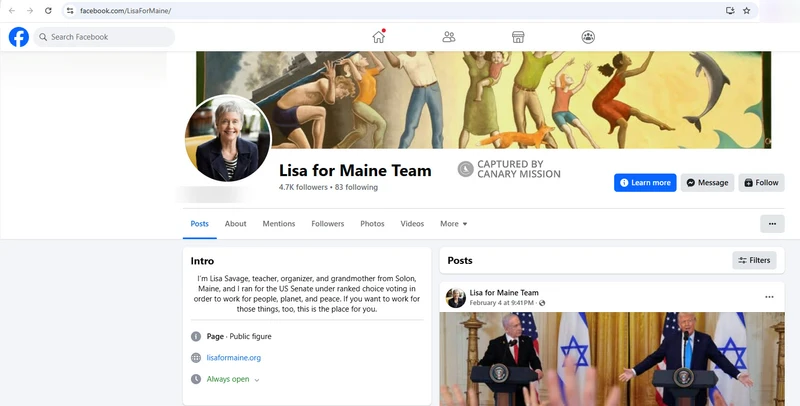Open the Followers tab
This screenshot has height=406, width=800.
click(328, 223)
